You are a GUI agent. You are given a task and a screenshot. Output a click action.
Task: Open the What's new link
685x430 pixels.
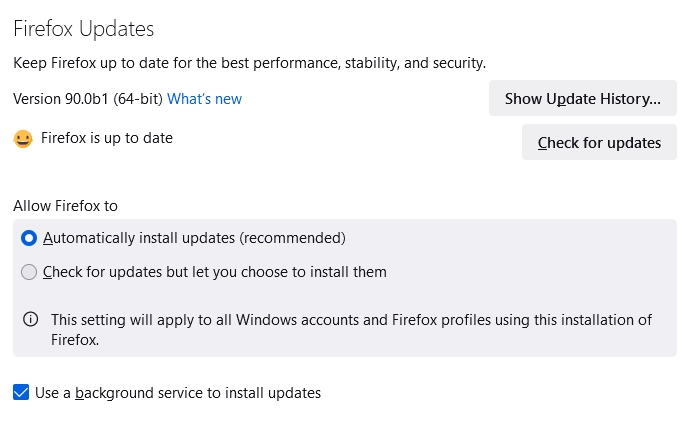[204, 99]
